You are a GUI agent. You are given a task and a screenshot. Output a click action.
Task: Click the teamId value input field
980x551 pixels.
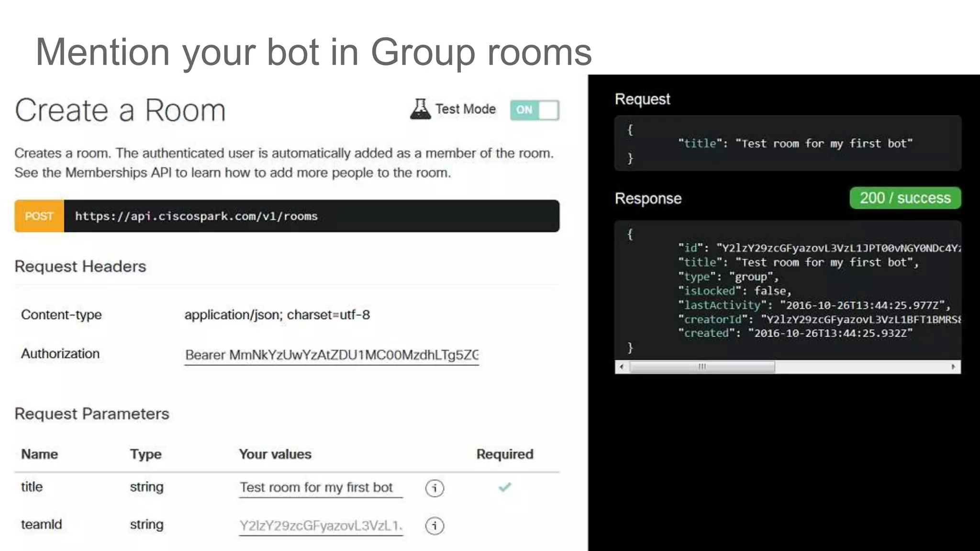coord(320,526)
